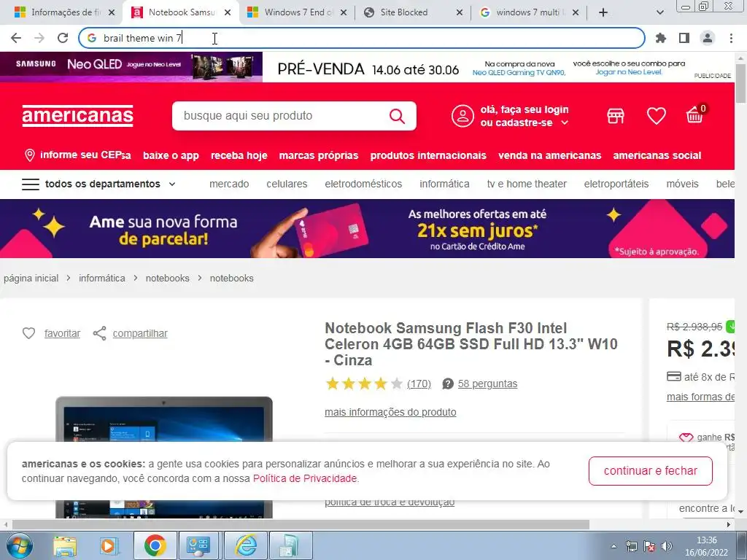Click the volume speaker tray icon

click(667, 546)
